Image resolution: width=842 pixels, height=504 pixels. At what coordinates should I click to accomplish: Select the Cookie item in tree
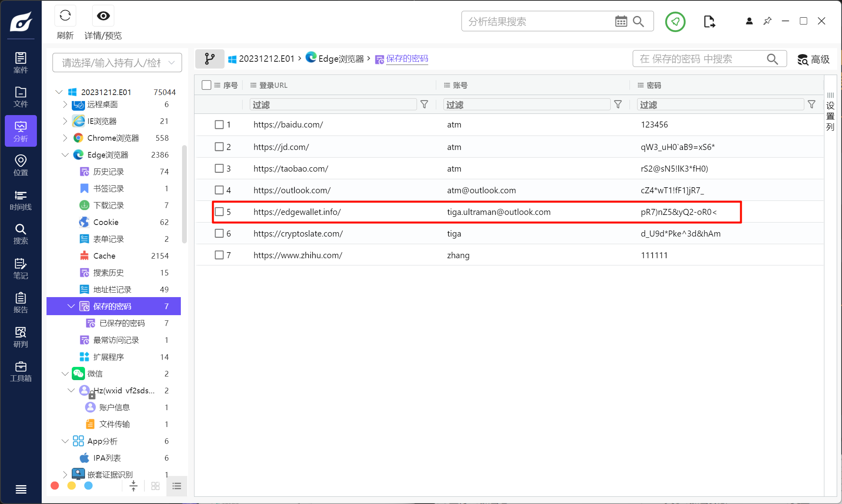pos(106,222)
